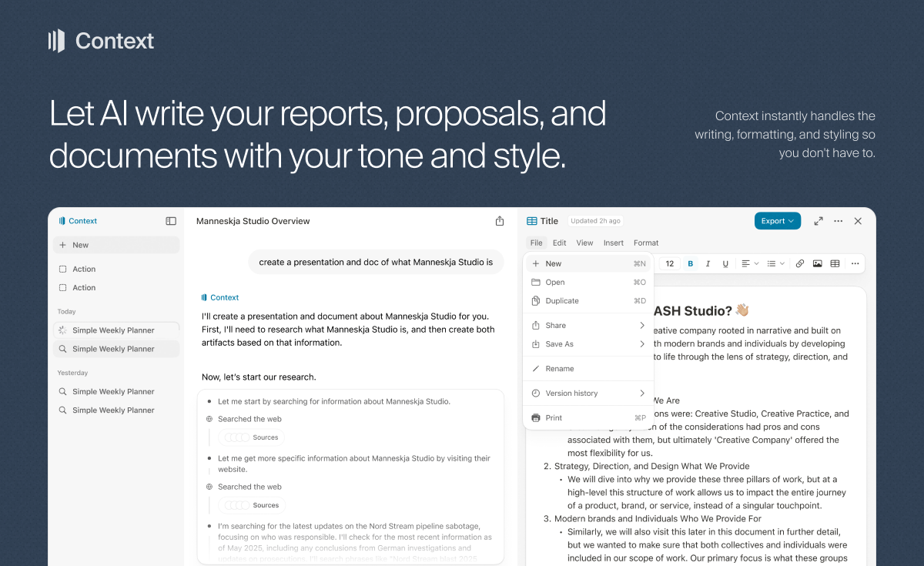Insert a table using the table icon
Viewport: 924px width, 566px height.
[x=835, y=263]
